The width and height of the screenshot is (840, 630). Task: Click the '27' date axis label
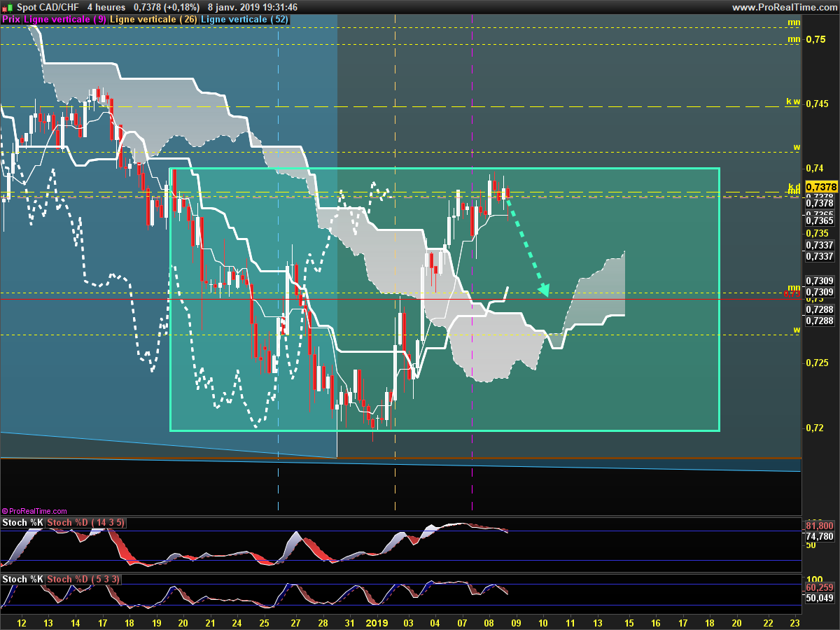(x=295, y=622)
